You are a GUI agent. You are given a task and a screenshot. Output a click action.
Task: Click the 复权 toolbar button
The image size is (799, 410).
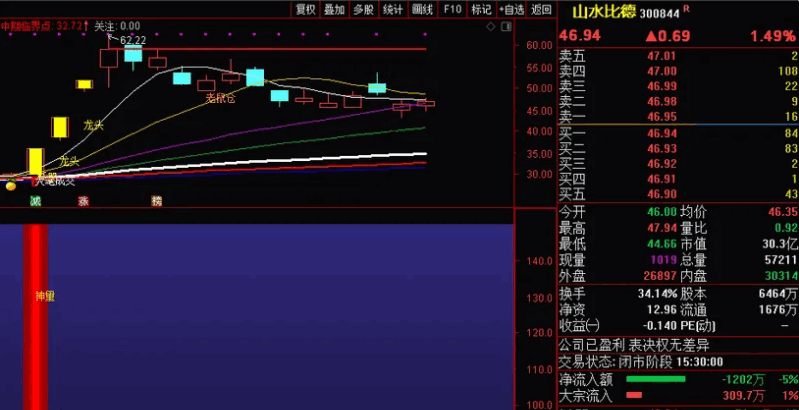click(305, 9)
